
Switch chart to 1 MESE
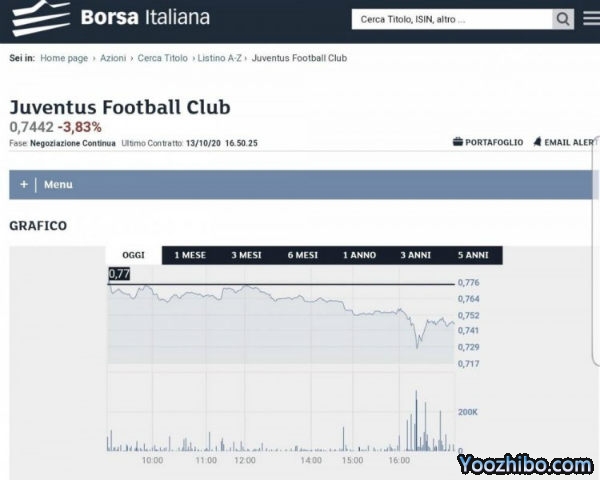coord(190,255)
